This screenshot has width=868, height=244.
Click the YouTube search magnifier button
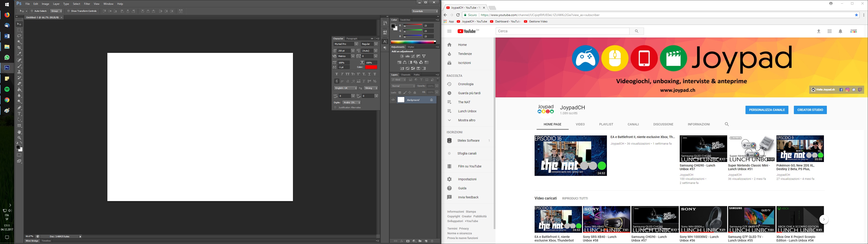click(637, 31)
